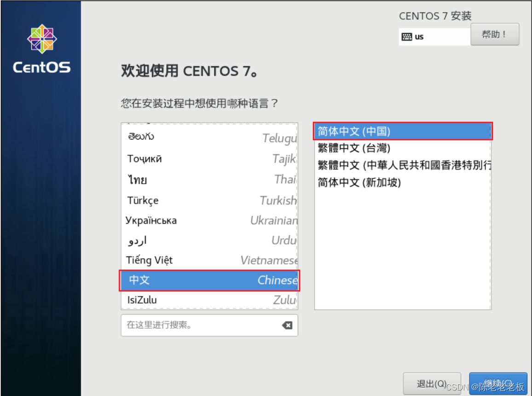Select 中文 Chinese in the language list
The height and width of the screenshot is (396, 532).
coord(209,280)
